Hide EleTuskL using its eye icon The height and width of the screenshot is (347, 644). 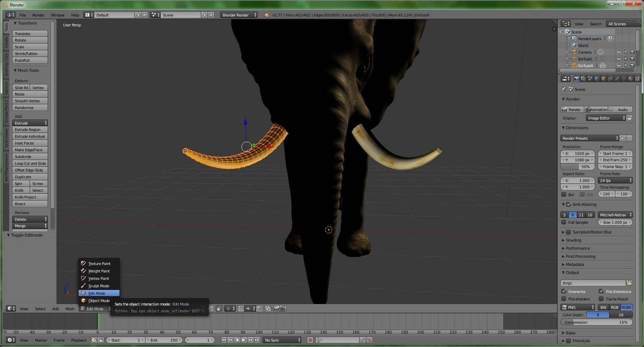pyautogui.click(x=619, y=59)
